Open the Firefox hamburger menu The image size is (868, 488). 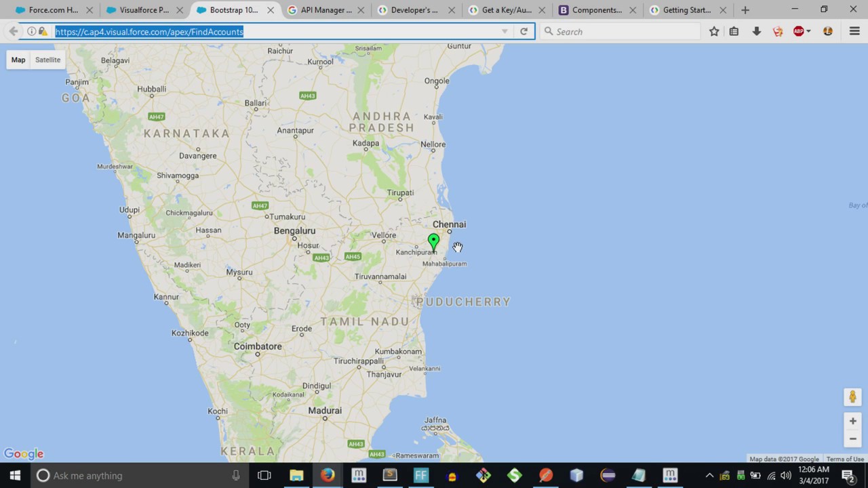(854, 31)
